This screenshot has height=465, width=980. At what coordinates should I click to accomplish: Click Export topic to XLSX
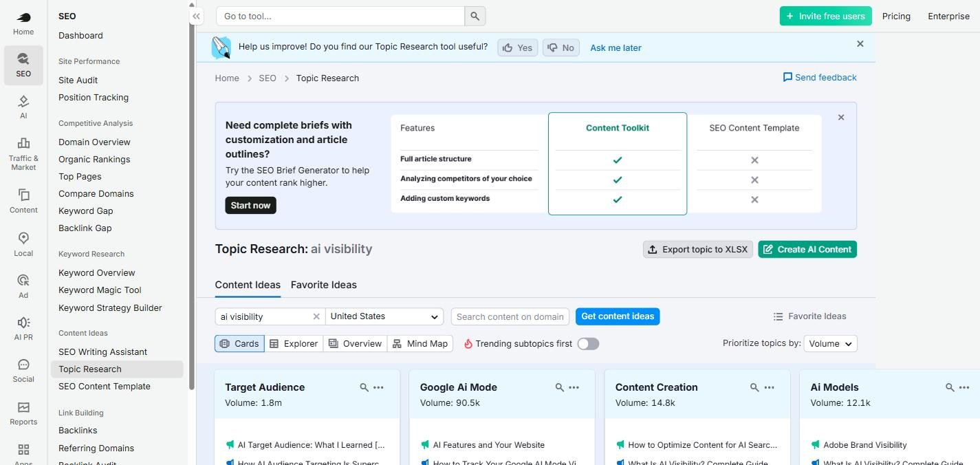[698, 249]
